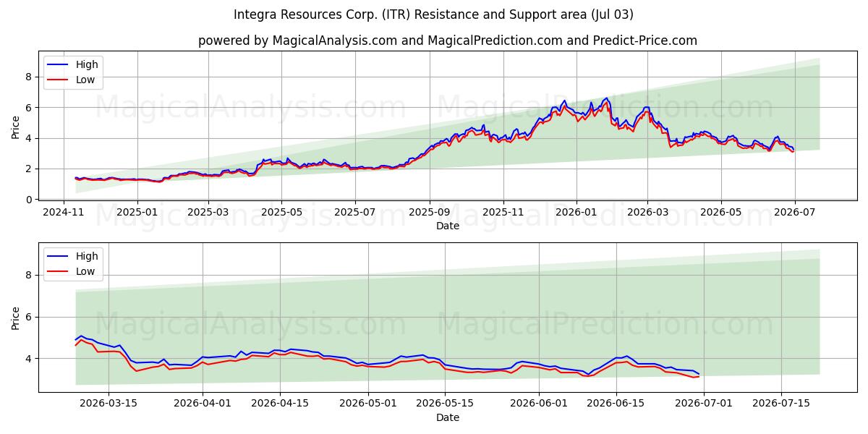Viewport: 868px width, 434px height.
Task: Click the 'Price' y-axis label of the bottom chart
Action: [x=16, y=318]
